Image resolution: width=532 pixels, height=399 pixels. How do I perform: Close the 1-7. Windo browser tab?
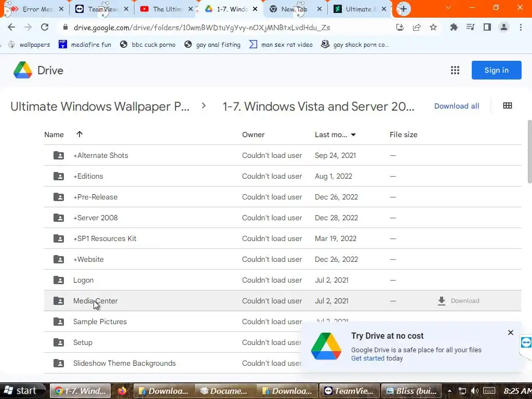(255, 9)
